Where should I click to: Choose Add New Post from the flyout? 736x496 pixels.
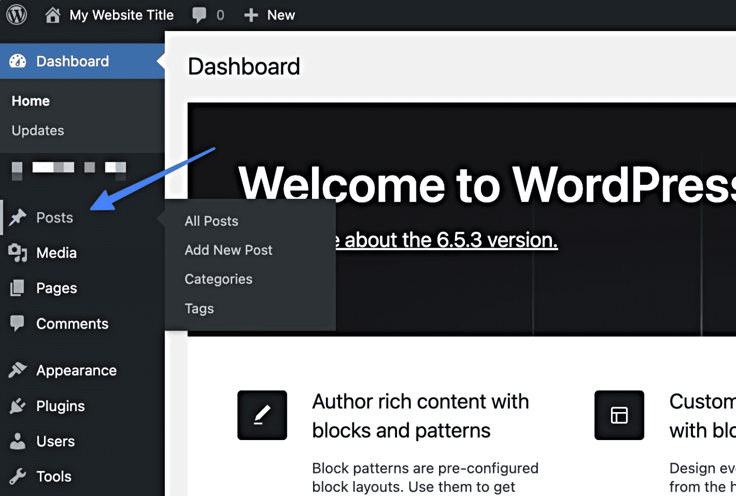click(228, 250)
